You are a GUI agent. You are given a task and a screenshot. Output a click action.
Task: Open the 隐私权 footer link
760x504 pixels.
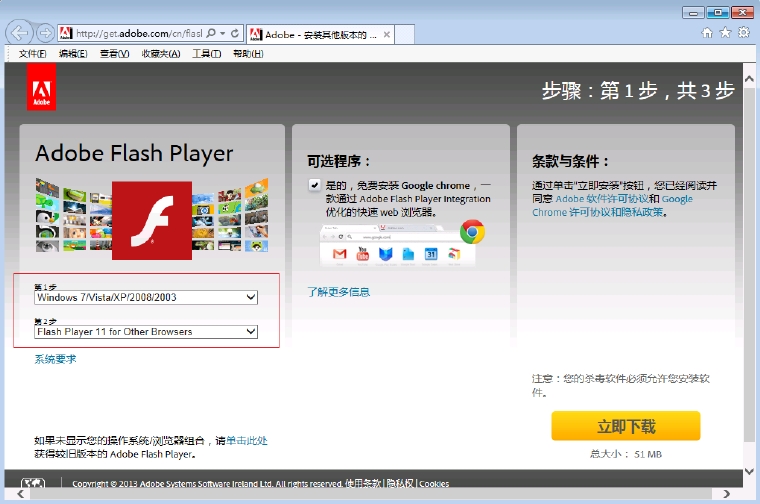[400, 484]
